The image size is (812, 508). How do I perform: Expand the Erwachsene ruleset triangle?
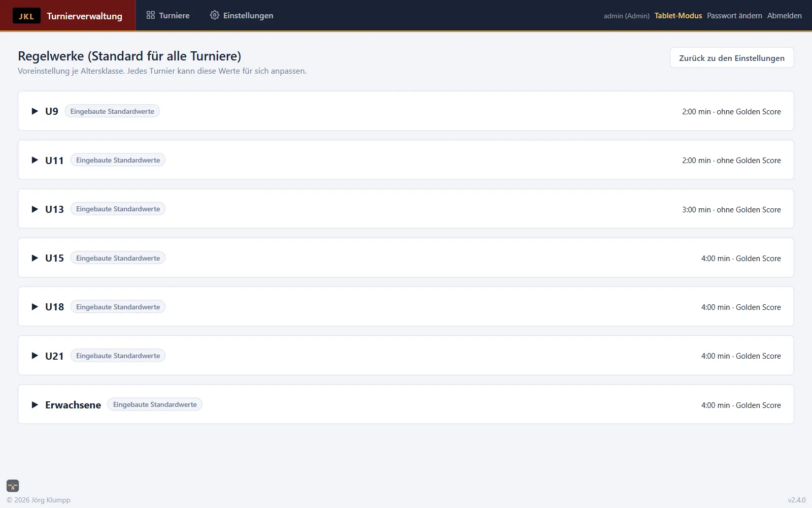(35, 405)
